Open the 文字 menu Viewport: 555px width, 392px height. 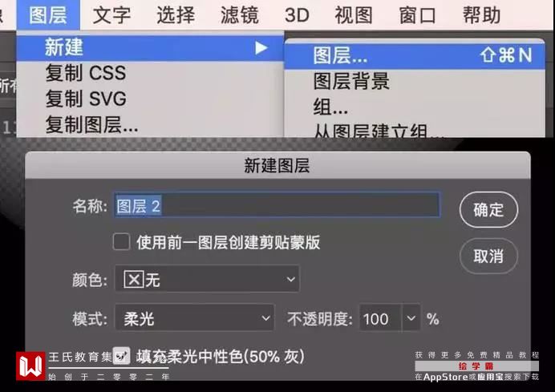[x=111, y=15]
